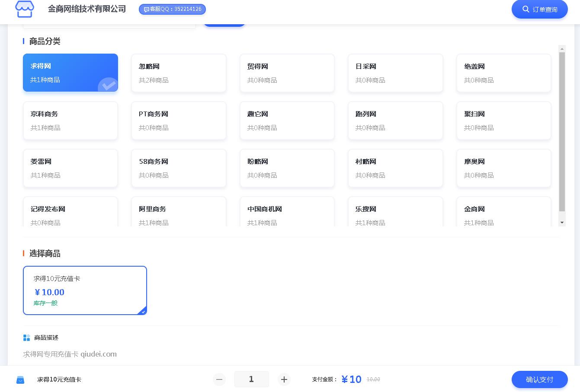The width and height of the screenshot is (580, 392).
Task: Decrease quantity with the minus button
Action: [219, 379]
